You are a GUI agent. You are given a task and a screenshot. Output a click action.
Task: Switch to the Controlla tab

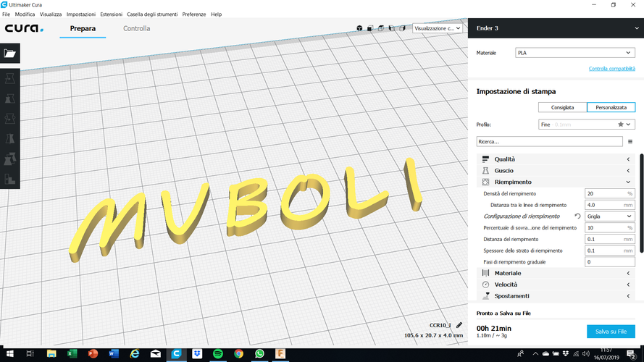(136, 29)
